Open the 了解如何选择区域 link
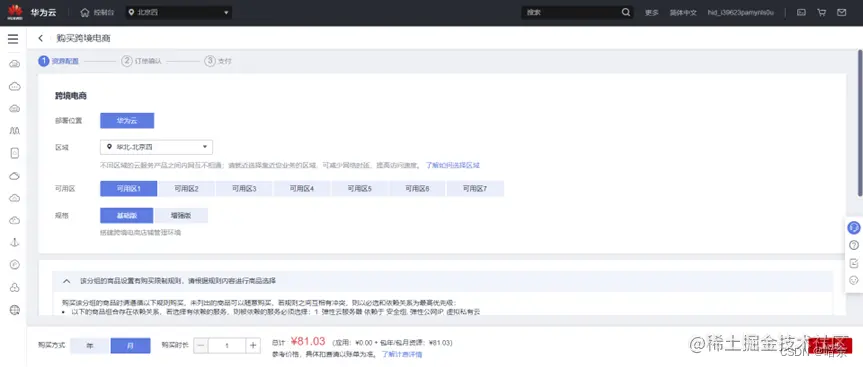Image resolution: width=863 pixels, height=367 pixels. [452, 165]
